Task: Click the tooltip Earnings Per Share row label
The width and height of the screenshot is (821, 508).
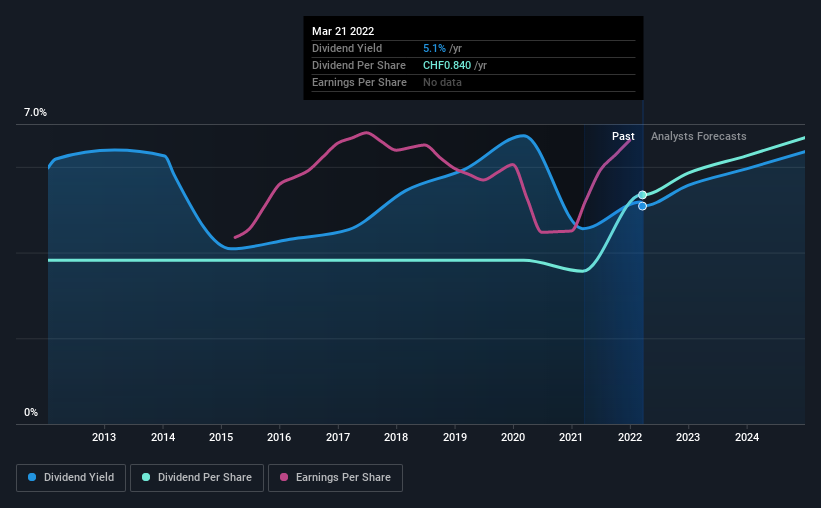Action: [x=359, y=82]
